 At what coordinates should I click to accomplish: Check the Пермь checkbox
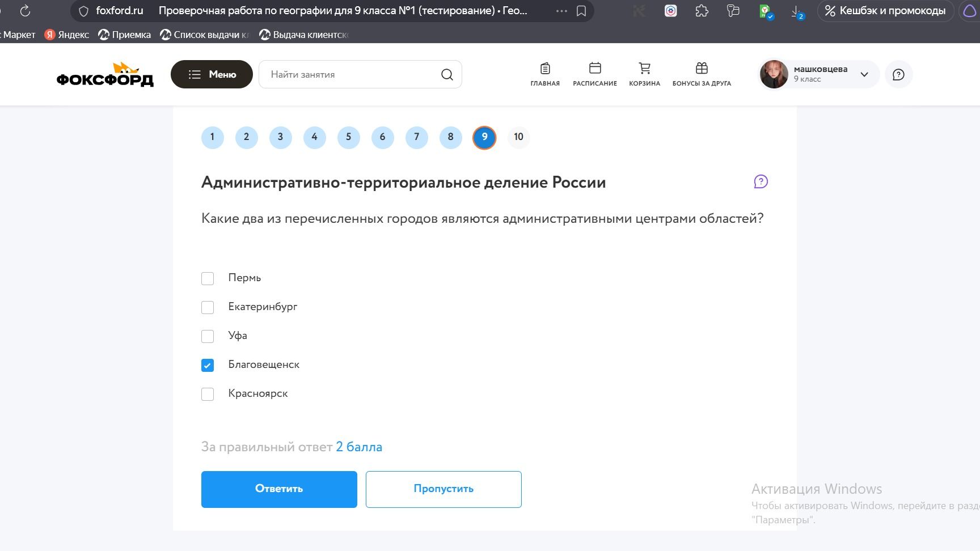(x=208, y=278)
